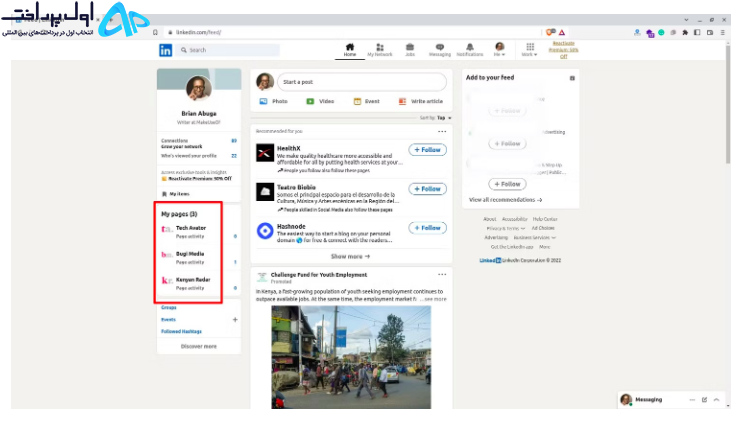
Task: Click the last Follow button in Add to your feed
Action: coord(508,184)
